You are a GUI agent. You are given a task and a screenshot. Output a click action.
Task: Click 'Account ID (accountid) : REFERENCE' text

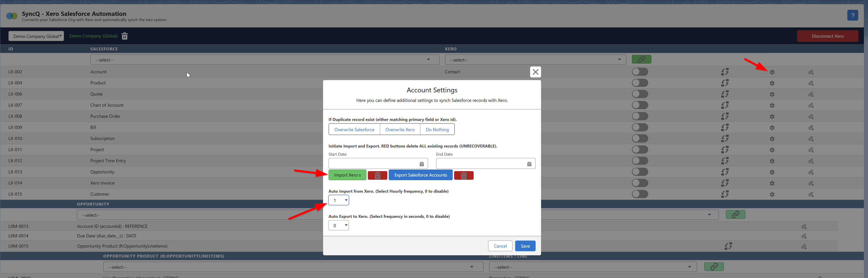point(112,226)
